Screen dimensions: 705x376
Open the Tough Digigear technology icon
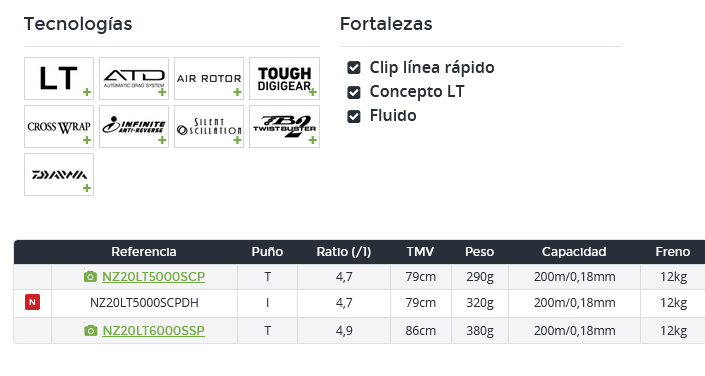[285, 78]
